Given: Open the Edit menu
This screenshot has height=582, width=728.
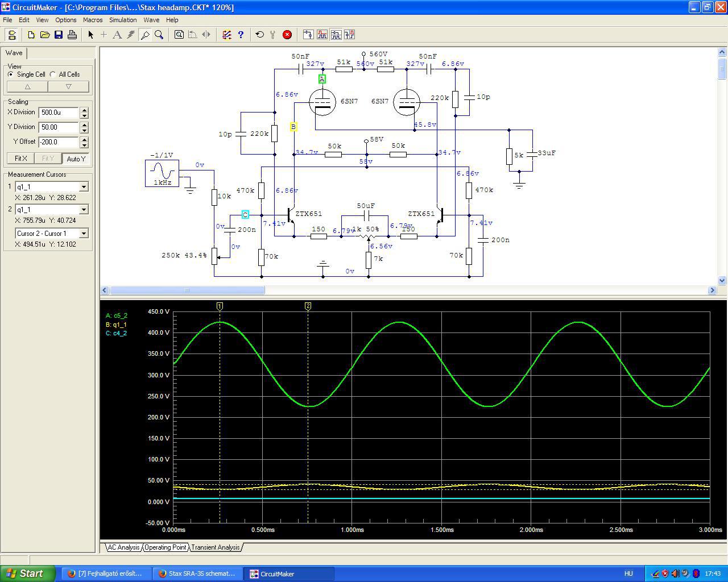Looking at the screenshot, I should [24, 20].
